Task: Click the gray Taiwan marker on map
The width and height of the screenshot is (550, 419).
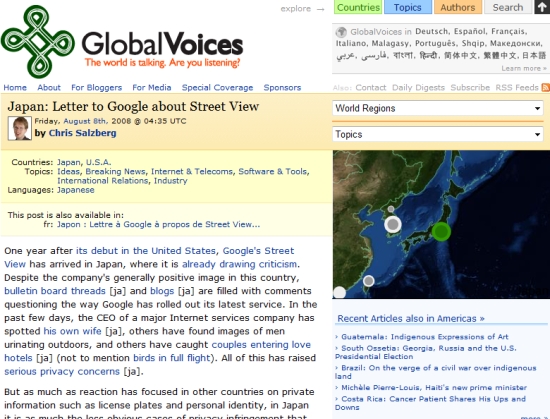Action: (369, 281)
